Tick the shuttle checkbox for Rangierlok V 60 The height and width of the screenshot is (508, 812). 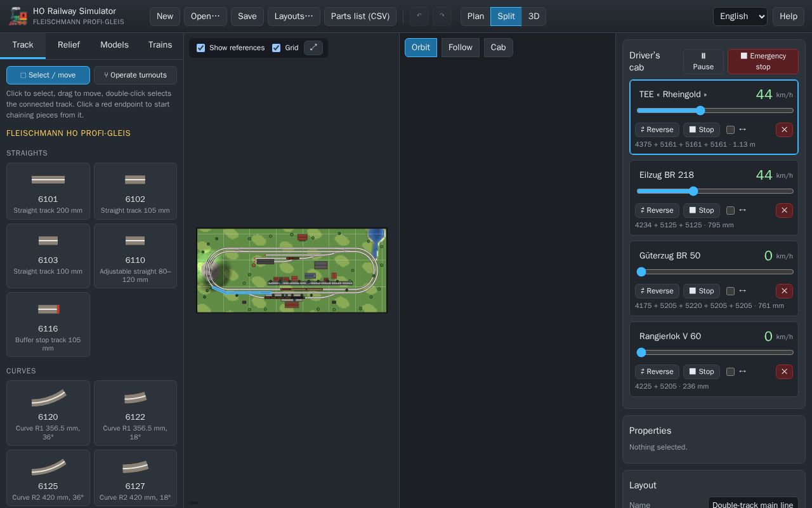tap(730, 371)
